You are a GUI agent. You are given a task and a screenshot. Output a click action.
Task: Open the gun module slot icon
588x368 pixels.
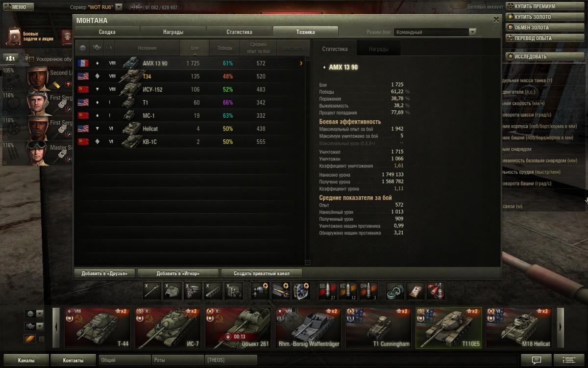(x=152, y=291)
